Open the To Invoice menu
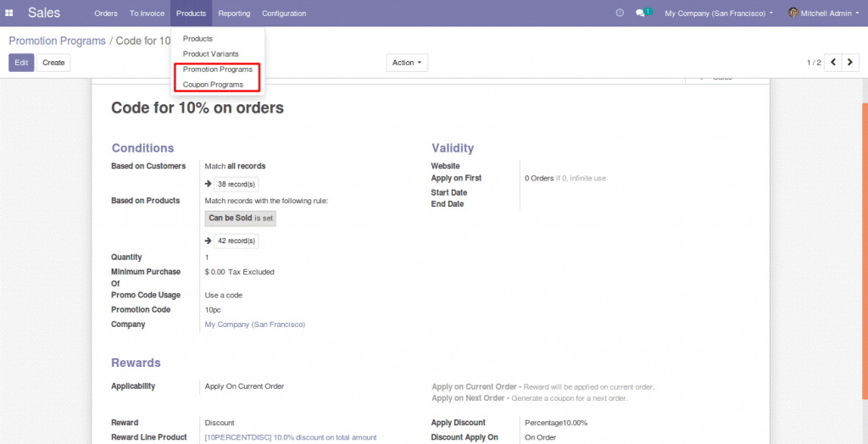Screen dimensions: 868x444 [x=147, y=14]
